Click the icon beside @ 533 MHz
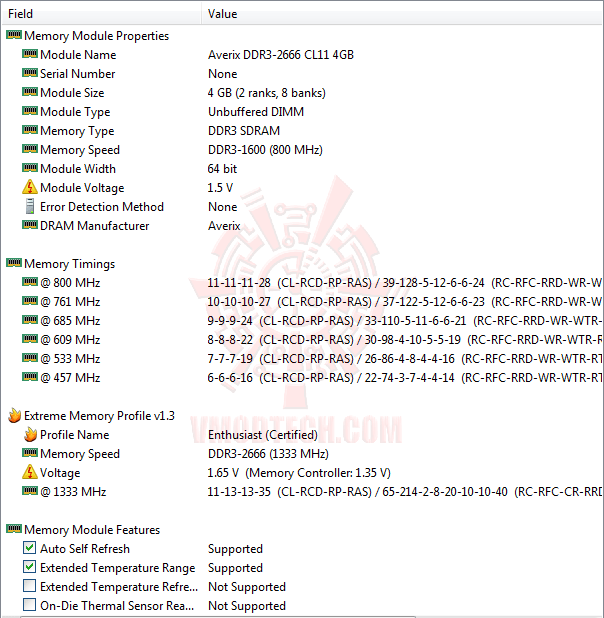This screenshot has height=618, width=604. (30, 358)
